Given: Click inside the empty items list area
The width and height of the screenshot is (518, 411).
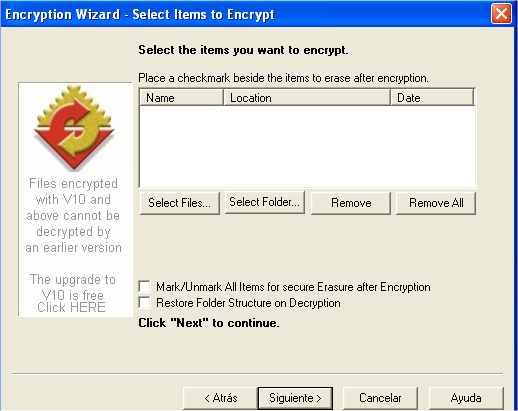Looking at the screenshot, I should 307,147.
